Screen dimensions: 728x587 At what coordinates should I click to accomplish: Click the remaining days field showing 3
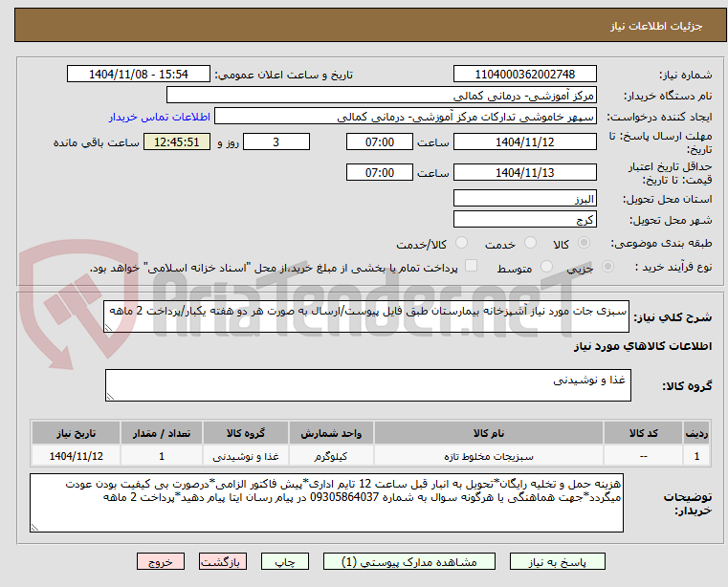point(276,142)
